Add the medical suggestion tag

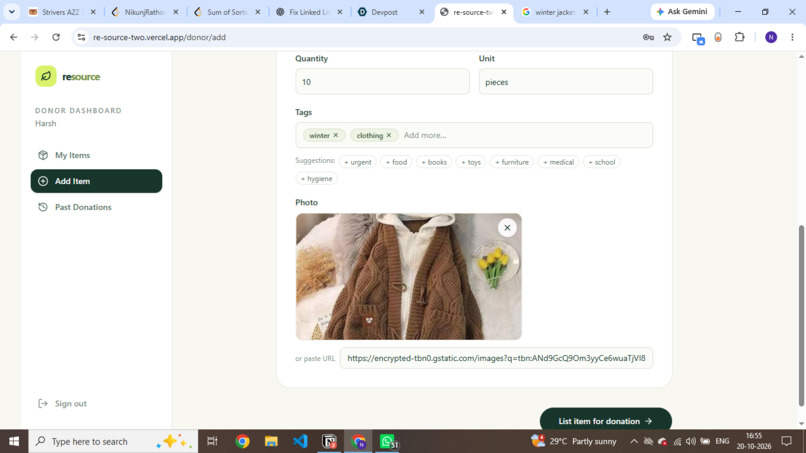click(558, 162)
